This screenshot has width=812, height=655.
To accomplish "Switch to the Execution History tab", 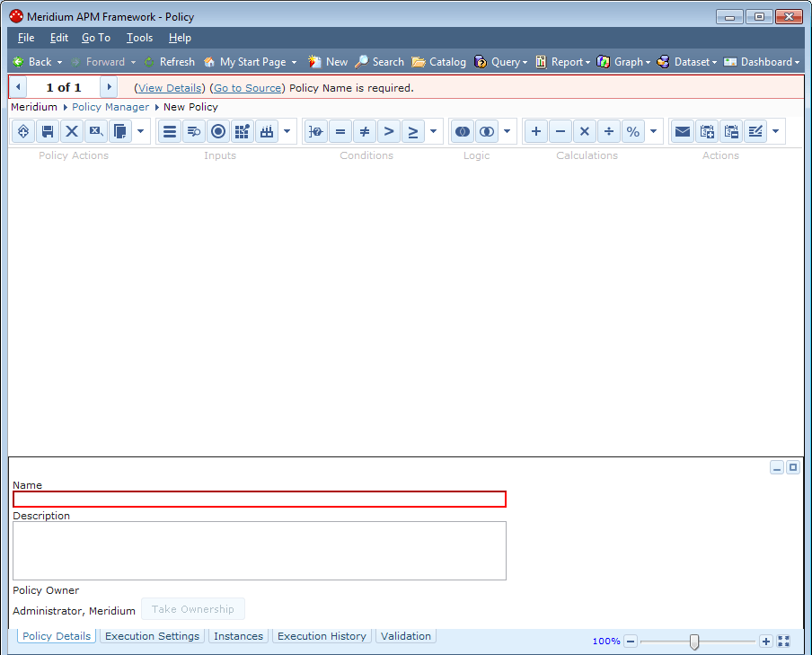I will point(322,636).
